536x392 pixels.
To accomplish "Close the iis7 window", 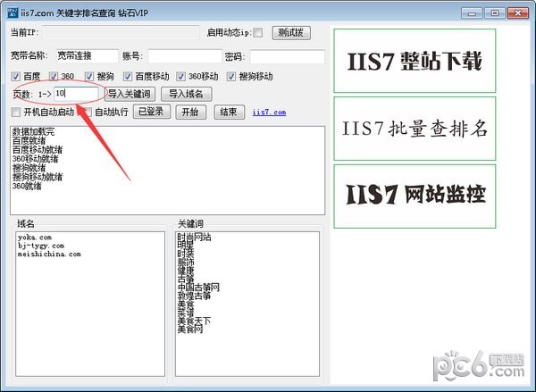I will click(518, 13).
